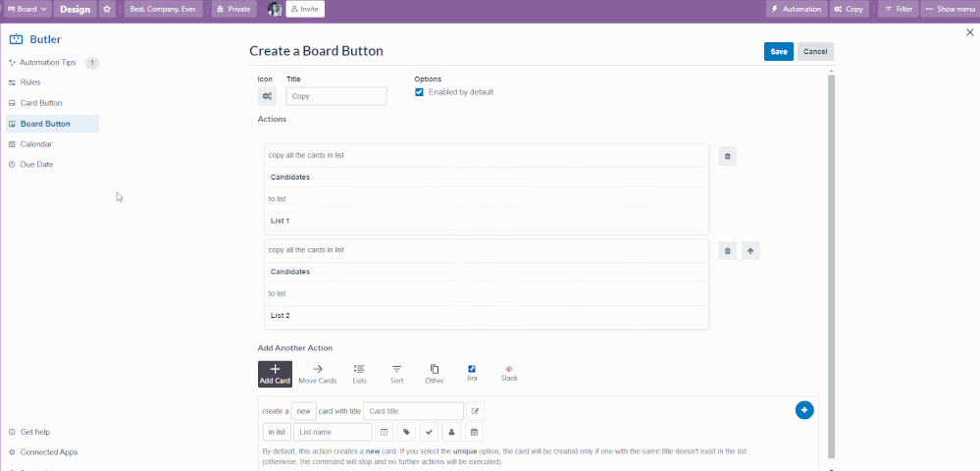Select the Lists action type
Viewport: 980px width, 471px height.
coord(359,374)
